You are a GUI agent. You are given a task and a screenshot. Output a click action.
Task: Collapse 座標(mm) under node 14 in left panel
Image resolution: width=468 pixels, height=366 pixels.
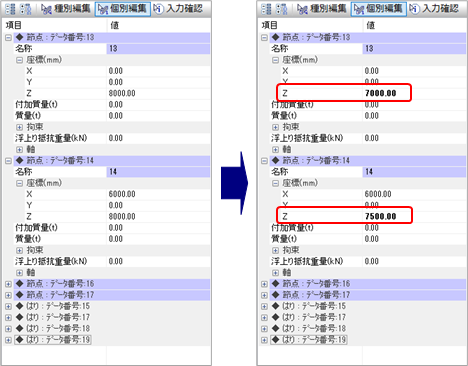point(19,183)
